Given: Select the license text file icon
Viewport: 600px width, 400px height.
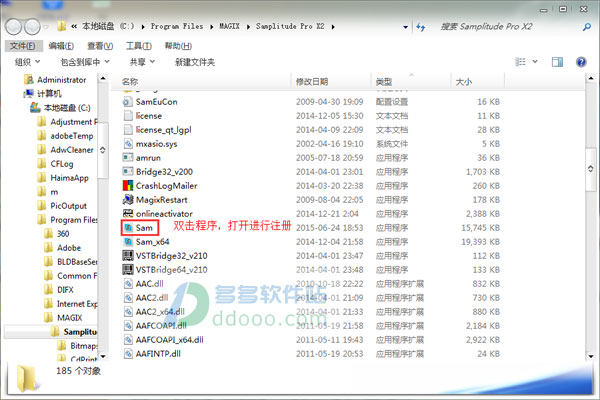Looking at the screenshot, I should pyautogui.click(x=128, y=116).
